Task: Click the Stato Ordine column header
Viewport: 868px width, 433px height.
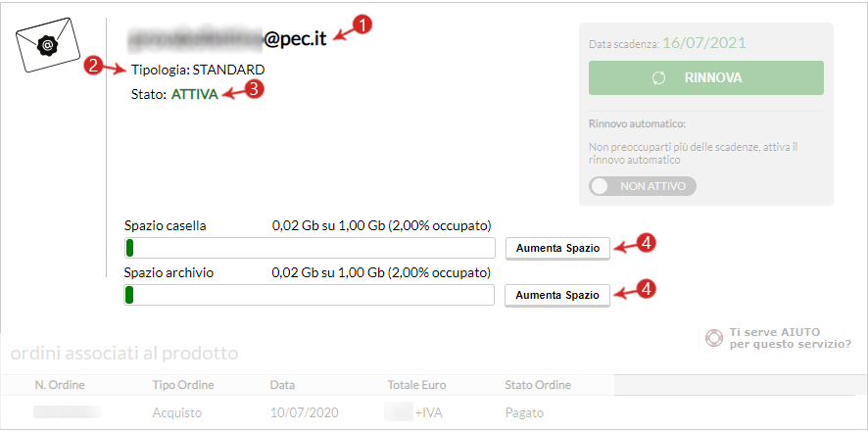Action: (x=538, y=385)
